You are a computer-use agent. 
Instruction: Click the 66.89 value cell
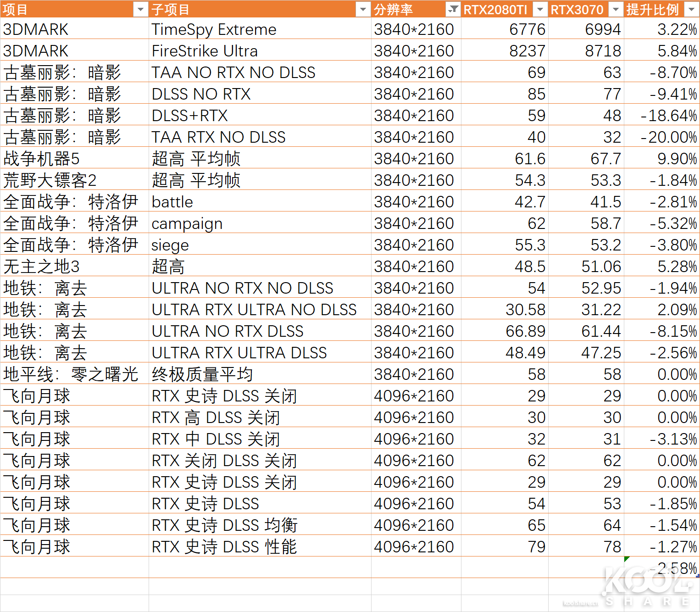coord(505,330)
